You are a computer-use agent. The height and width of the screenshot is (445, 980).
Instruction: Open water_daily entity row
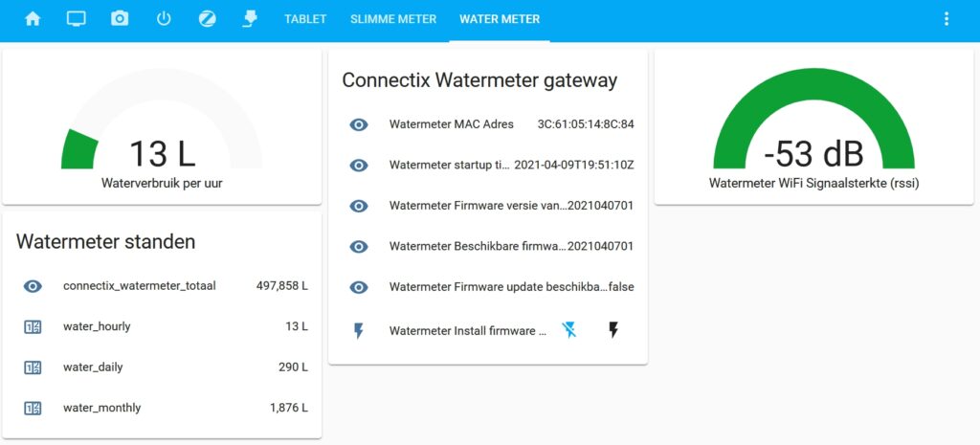point(162,367)
